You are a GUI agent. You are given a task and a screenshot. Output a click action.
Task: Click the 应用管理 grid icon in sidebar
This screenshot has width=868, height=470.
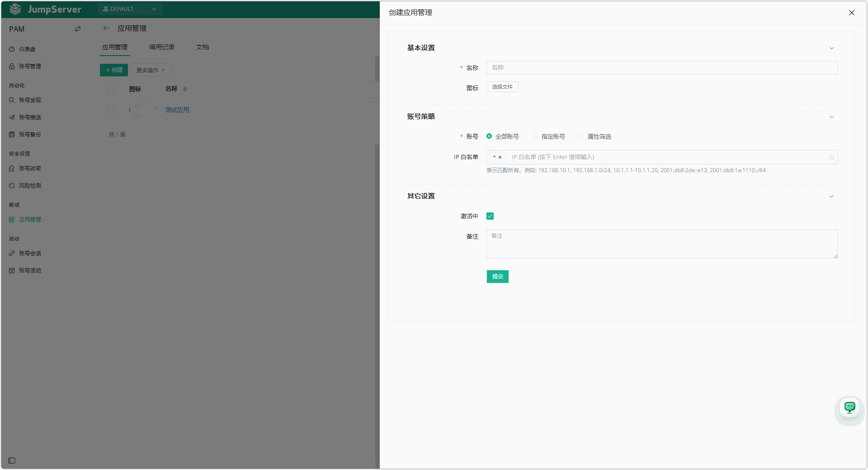12,220
